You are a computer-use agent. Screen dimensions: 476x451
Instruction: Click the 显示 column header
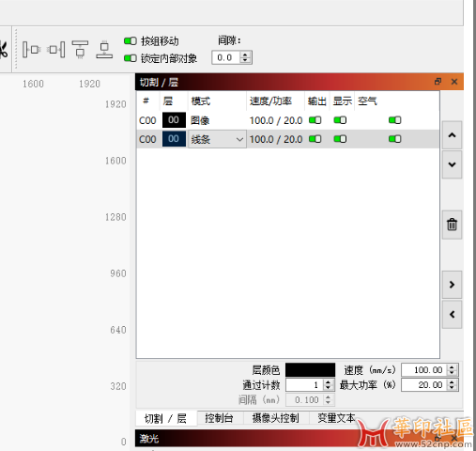pyautogui.click(x=343, y=101)
